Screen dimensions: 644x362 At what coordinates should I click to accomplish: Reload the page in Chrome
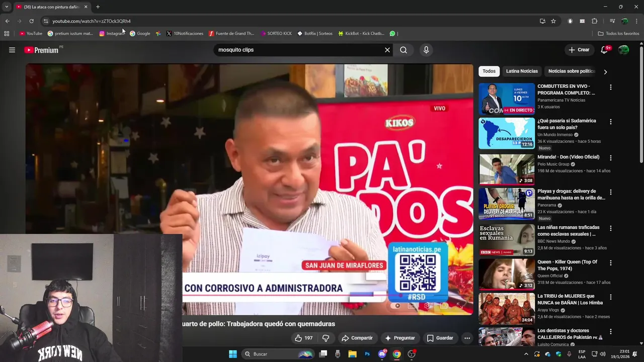(31, 21)
